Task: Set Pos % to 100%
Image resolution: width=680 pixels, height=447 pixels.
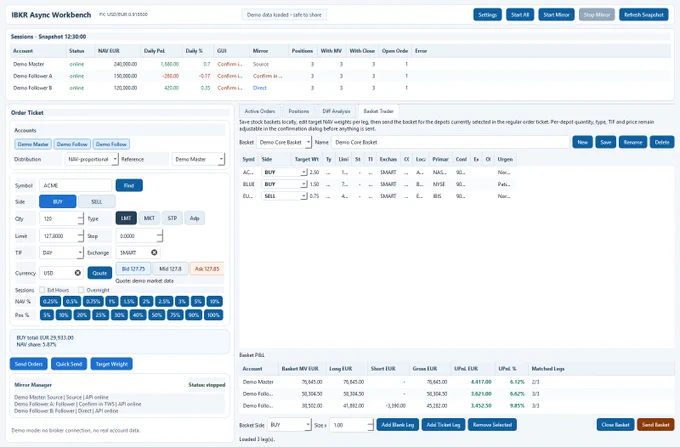Action: pos(213,315)
